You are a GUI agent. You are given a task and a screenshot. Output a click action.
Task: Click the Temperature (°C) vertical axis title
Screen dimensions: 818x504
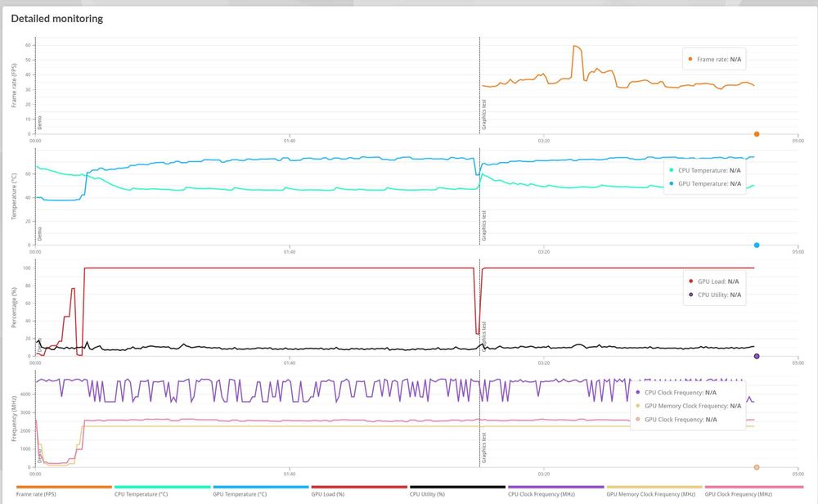(14, 196)
